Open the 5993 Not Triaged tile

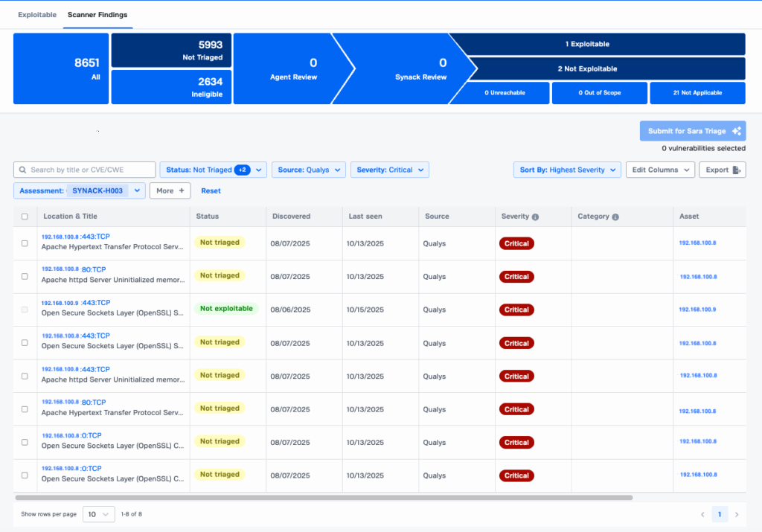coord(171,50)
